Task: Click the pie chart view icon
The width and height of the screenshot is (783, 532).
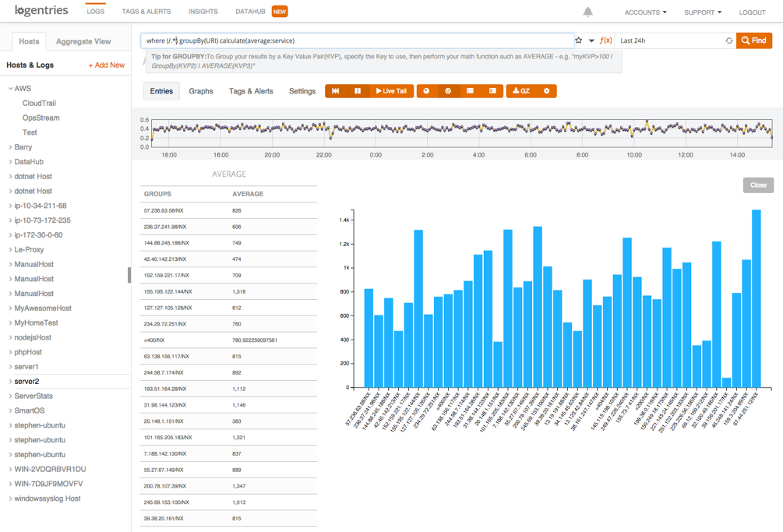Action: 426,91
